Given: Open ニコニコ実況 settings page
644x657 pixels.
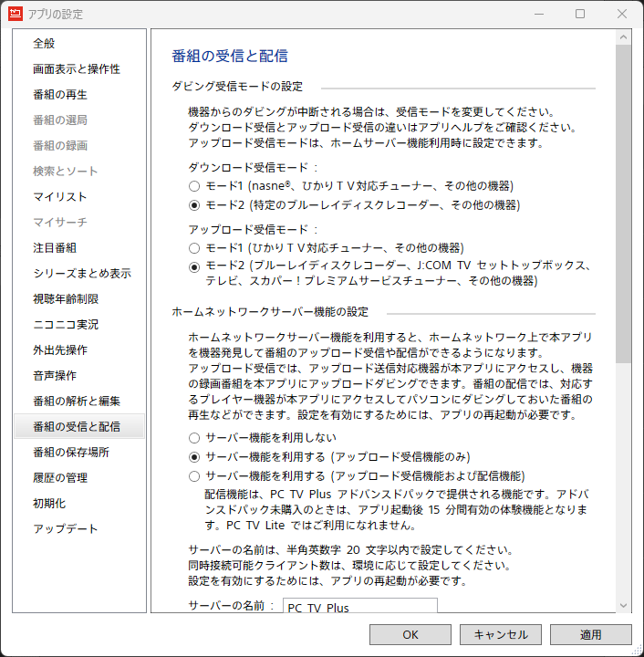Looking at the screenshot, I should [66, 324].
